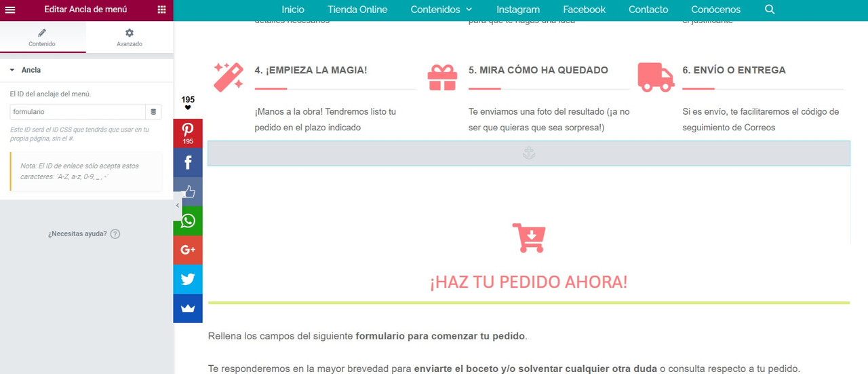Image resolution: width=868 pixels, height=374 pixels.
Task: Click the crown icon in share bar
Action: pyautogui.click(x=188, y=308)
